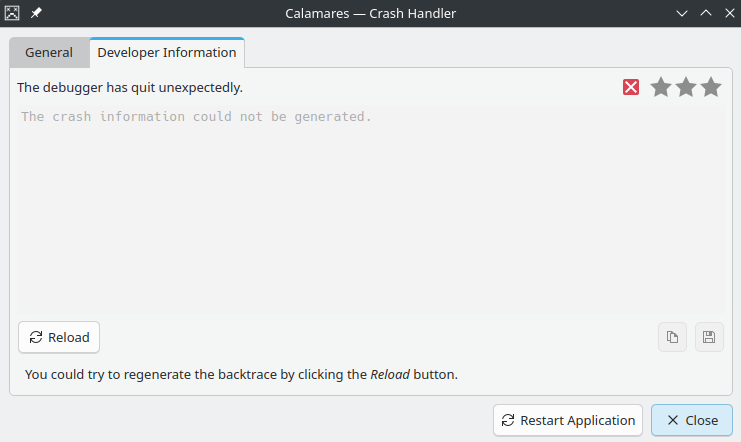Click the crash handler window menu icon

click(x=12, y=13)
